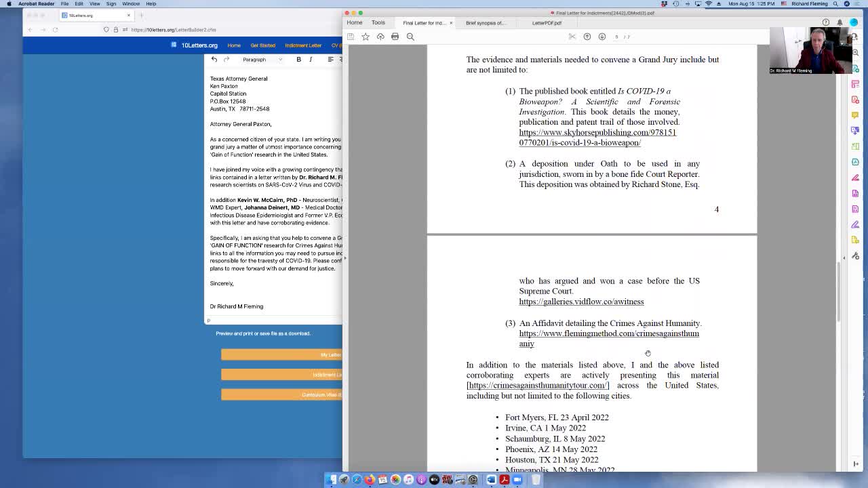Open Acrobat notifications bell

pos(840,22)
